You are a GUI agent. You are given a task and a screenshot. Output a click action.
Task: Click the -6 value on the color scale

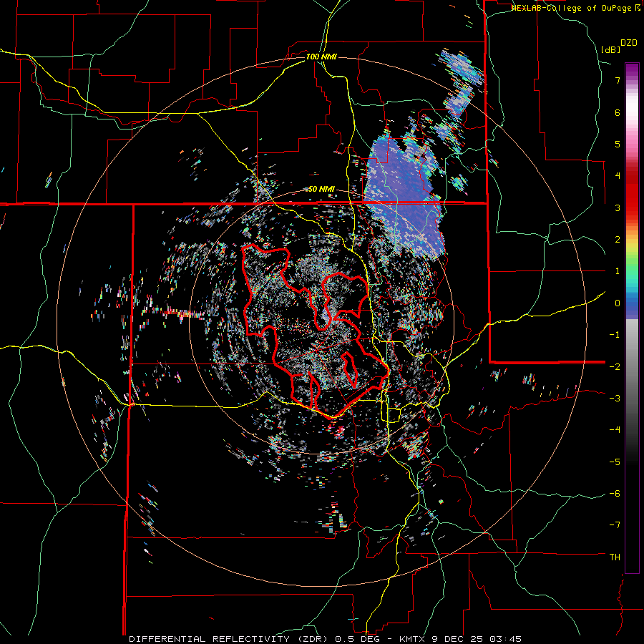(x=615, y=494)
